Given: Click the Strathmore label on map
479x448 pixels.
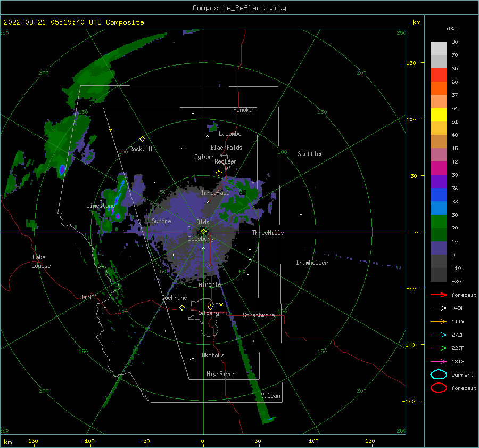Looking at the screenshot, I should tap(259, 315).
